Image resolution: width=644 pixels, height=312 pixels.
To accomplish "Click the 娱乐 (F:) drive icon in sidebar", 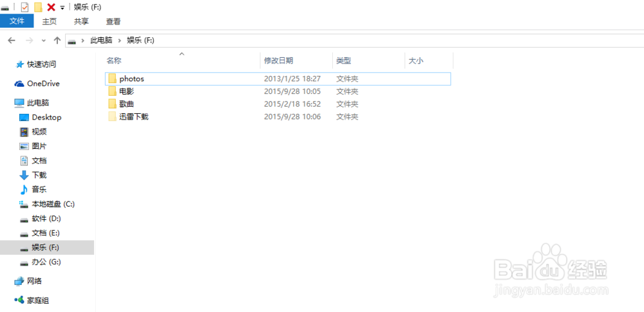I will click(x=24, y=248).
